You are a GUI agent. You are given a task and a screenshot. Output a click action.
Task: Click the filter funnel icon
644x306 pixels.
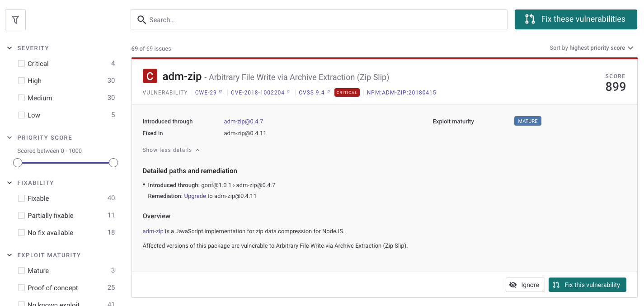[15, 20]
